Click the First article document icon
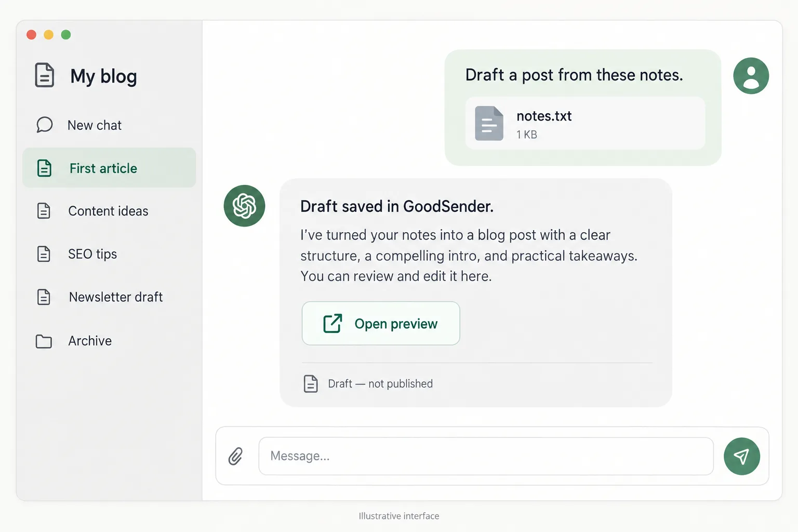This screenshot has width=798, height=532. tap(45, 168)
